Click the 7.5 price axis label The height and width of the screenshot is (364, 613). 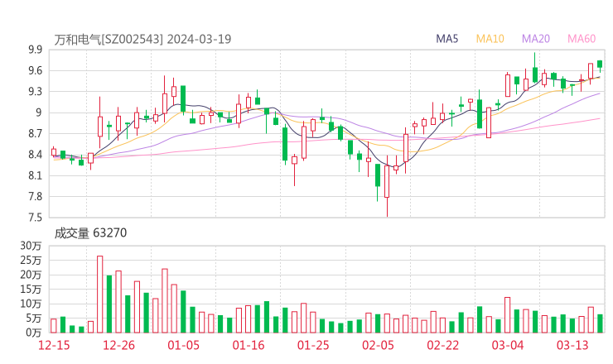[x=35, y=218]
